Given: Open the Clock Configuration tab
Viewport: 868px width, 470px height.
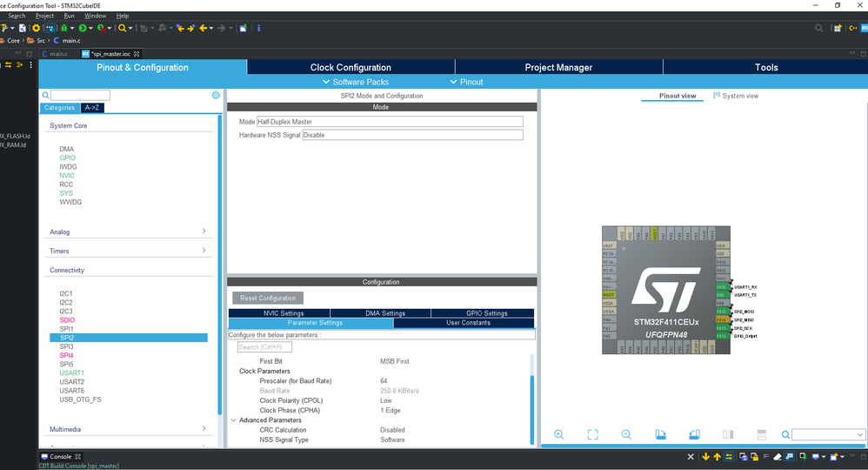Looking at the screenshot, I should (351, 67).
